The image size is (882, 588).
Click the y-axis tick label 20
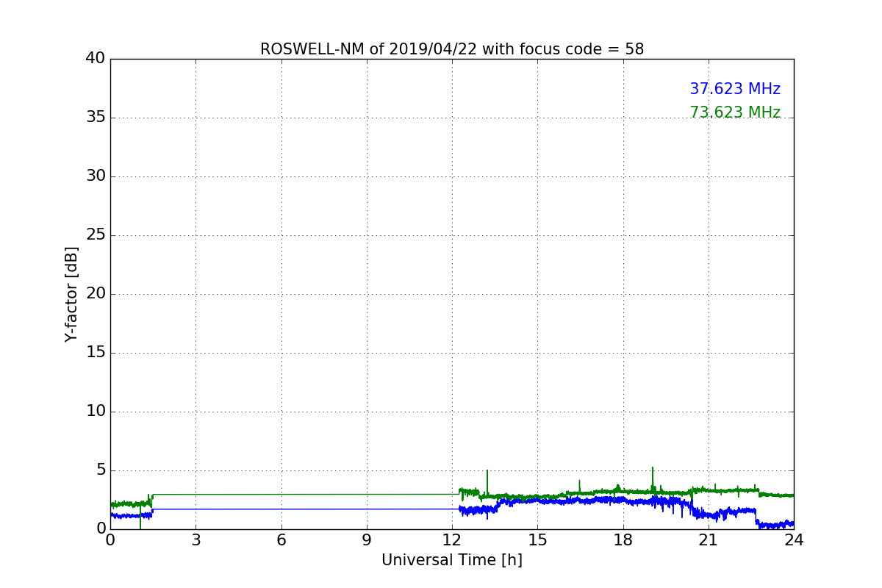tap(96, 294)
